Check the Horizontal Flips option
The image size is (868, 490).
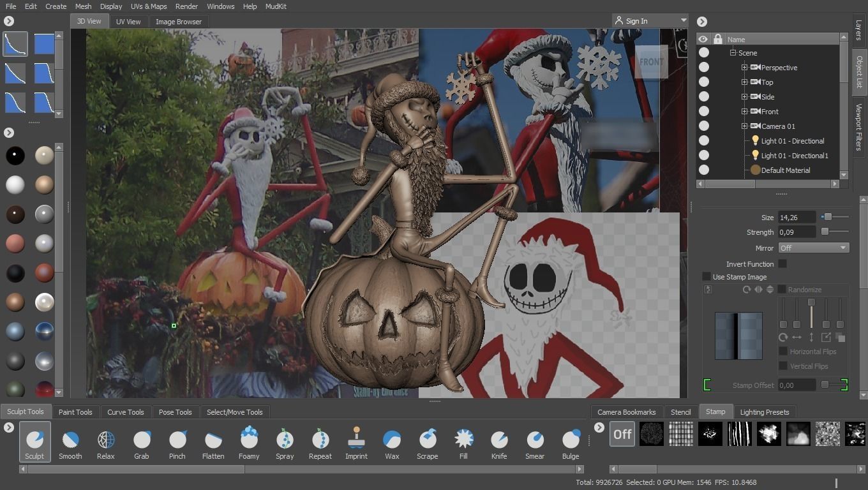(x=783, y=351)
